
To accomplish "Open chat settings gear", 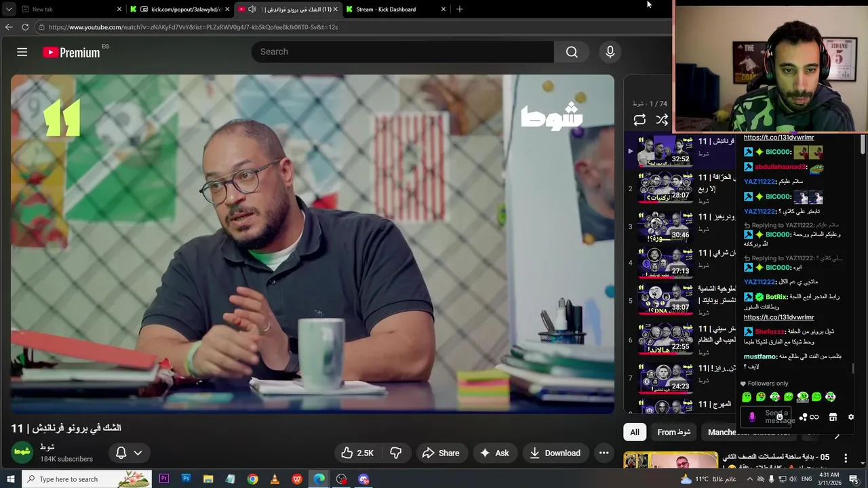I will click(851, 418).
